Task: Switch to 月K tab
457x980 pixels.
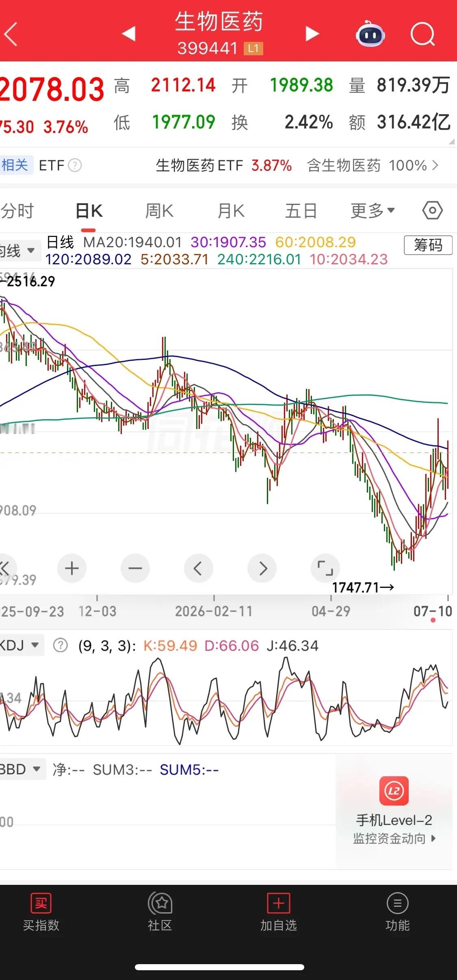Action: pyautogui.click(x=231, y=211)
